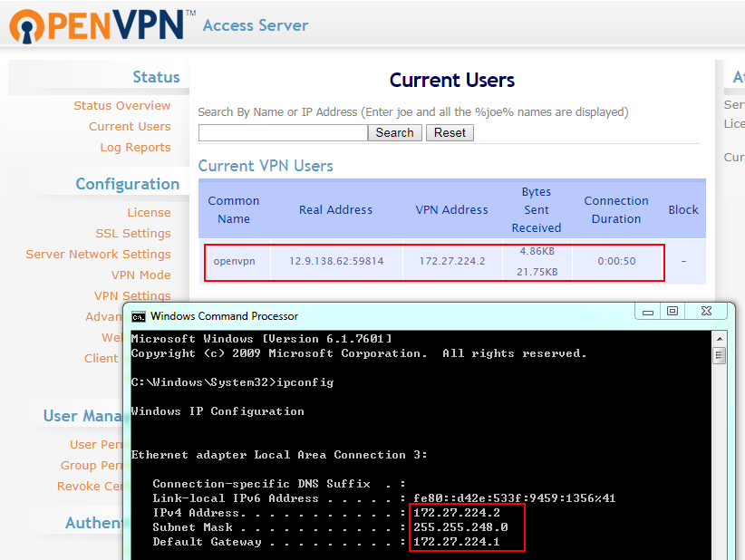The width and height of the screenshot is (745, 560).
Task: Click the Common Name column header
Action: click(x=234, y=209)
